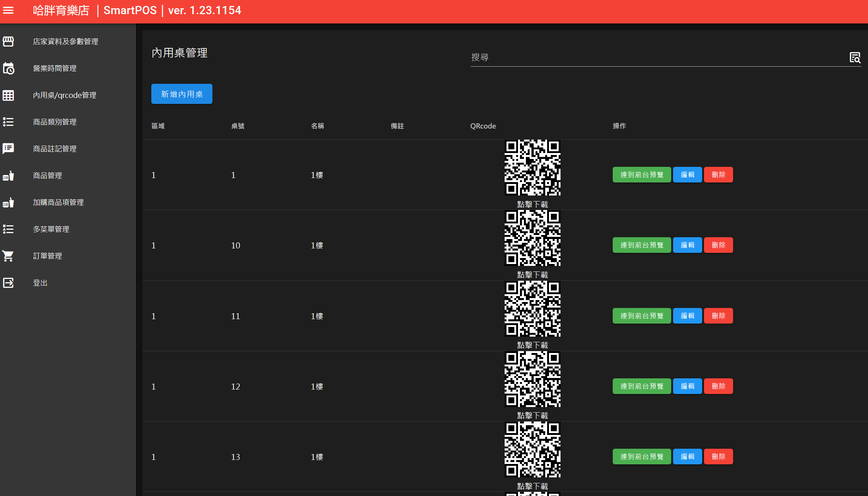Click the QR code image for table 1
Image resolution: width=868 pixels, height=496 pixels.
pyautogui.click(x=533, y=168)
